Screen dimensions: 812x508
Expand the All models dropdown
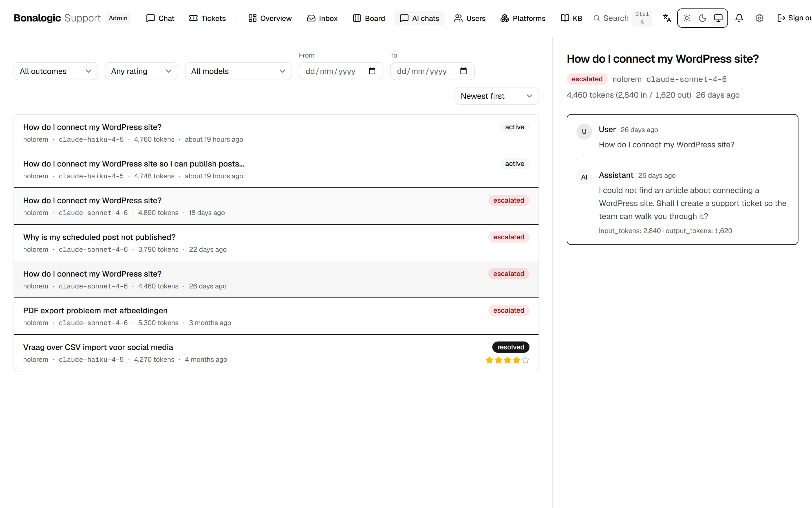click(x=238, y=71)
